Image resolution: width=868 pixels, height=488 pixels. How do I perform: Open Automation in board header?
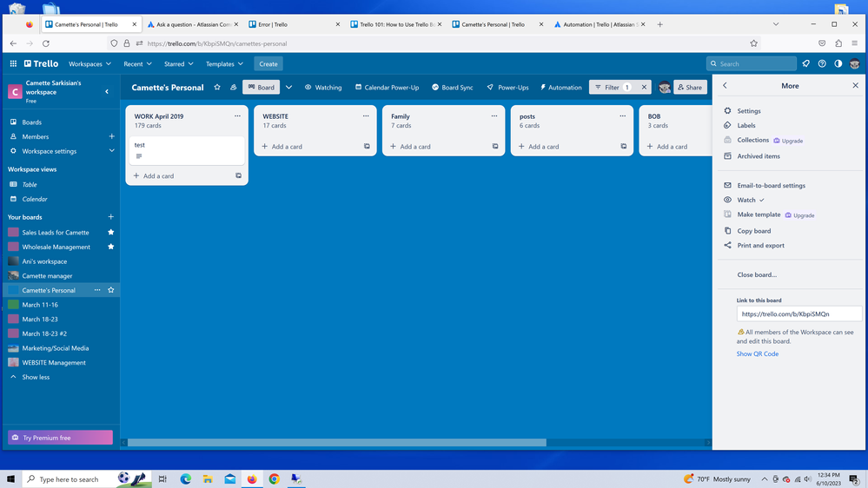(560, 88)
